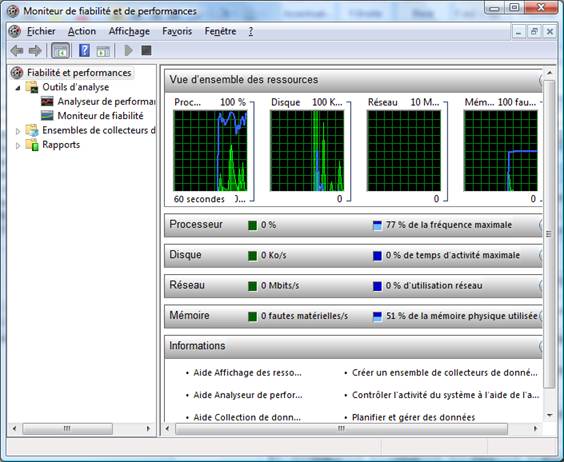The height and width of the screenshot is (462, 564).
Task: Collapse the Informations section header
Action: (353, 346)
